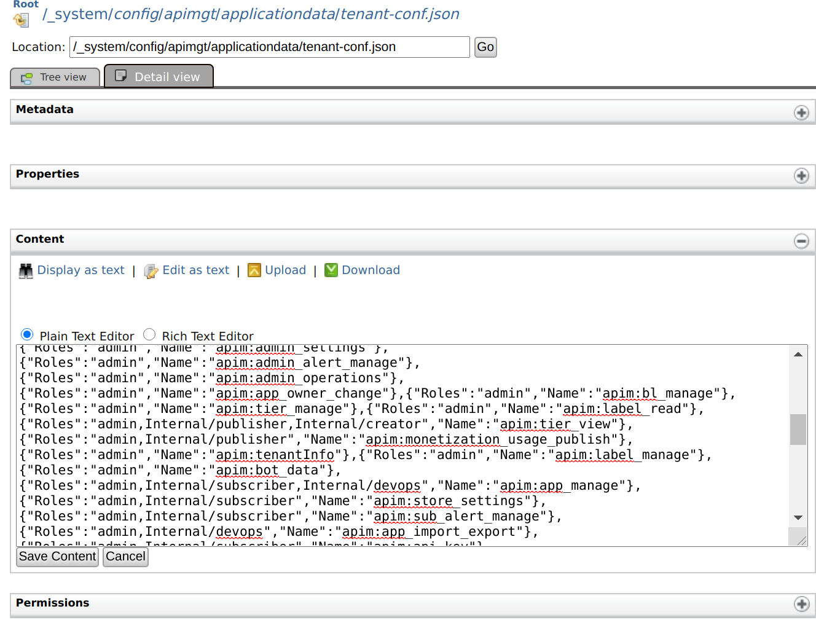The height and width of the screenshot is (644, 816).
Task: Click the Edit as text pencil icon
Action: (151, 270)
